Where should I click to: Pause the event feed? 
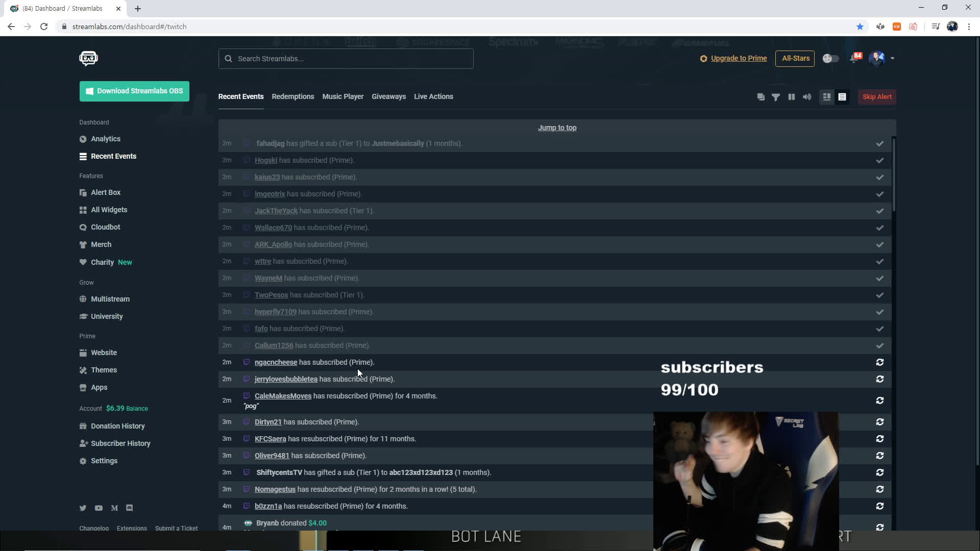coord(791,97)
